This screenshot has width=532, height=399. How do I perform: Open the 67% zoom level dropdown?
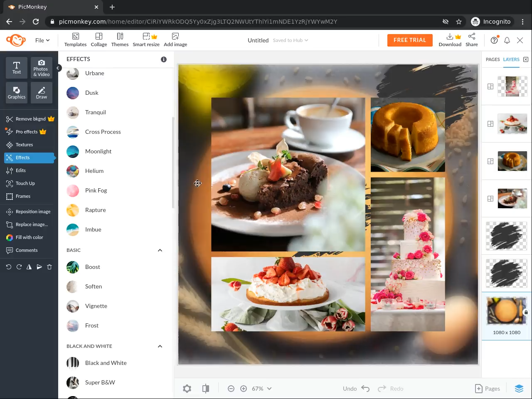click(262, 389)
